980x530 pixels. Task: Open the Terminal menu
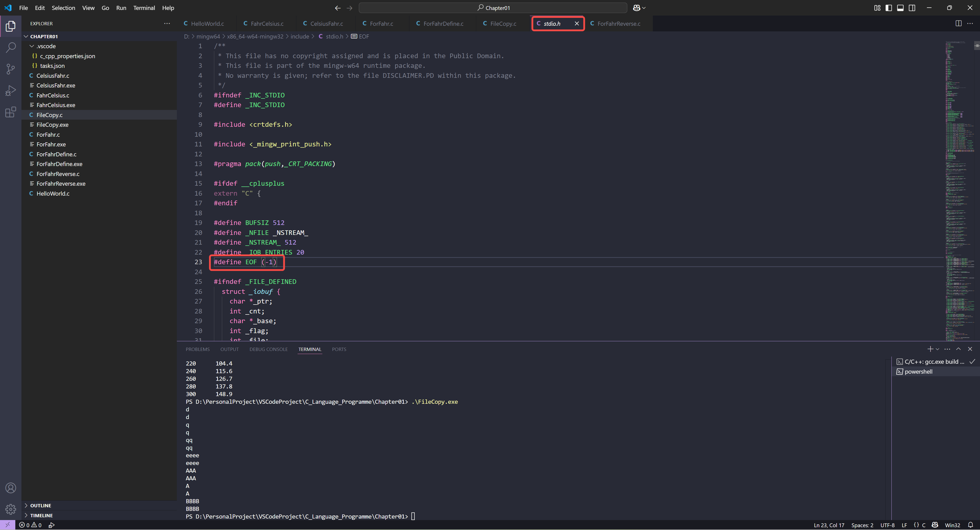[x=144, y=8]
